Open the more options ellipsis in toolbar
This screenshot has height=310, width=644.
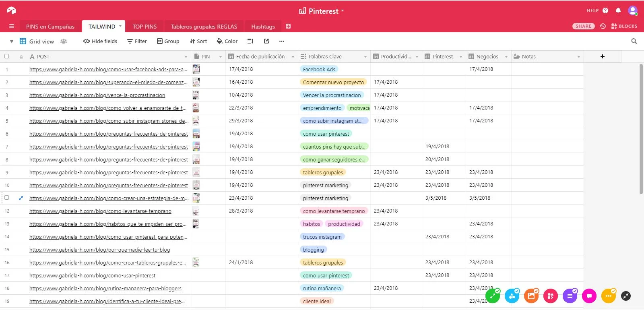tap(282, 41)
